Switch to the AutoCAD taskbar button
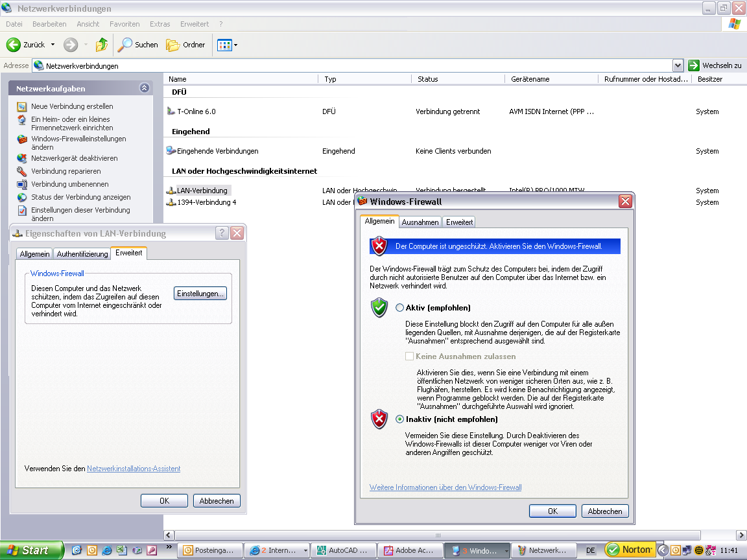747x560 pixels. coord(343,550)
